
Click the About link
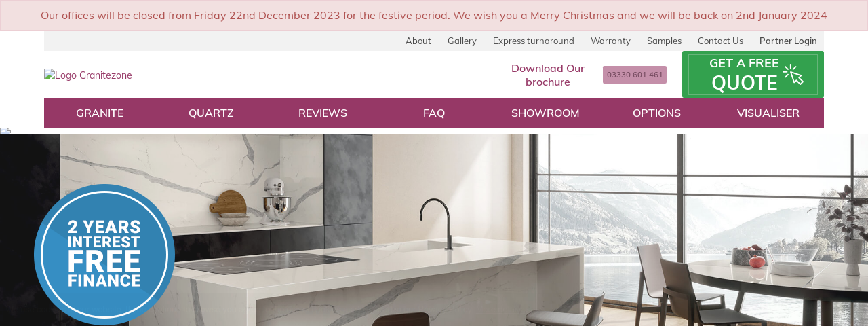pos(418,41)
